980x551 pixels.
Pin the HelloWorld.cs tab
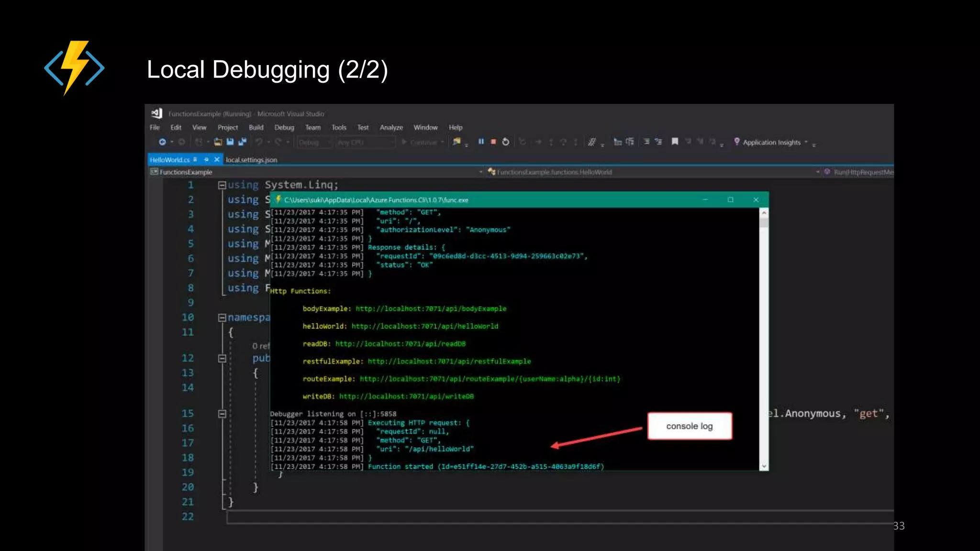(206, 159)
